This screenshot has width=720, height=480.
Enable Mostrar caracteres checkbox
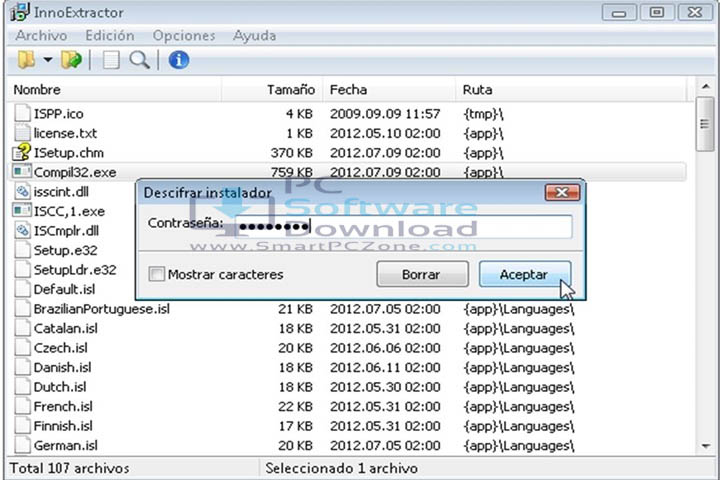point(157,274)
